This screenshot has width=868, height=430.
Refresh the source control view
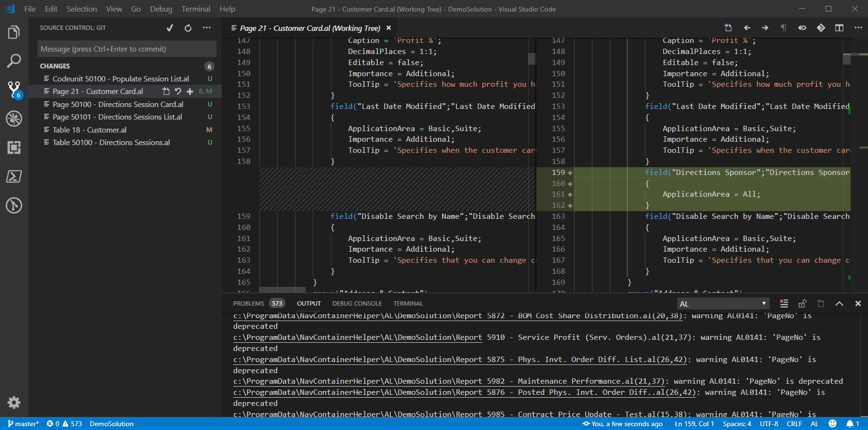click(x=188, y=28)
